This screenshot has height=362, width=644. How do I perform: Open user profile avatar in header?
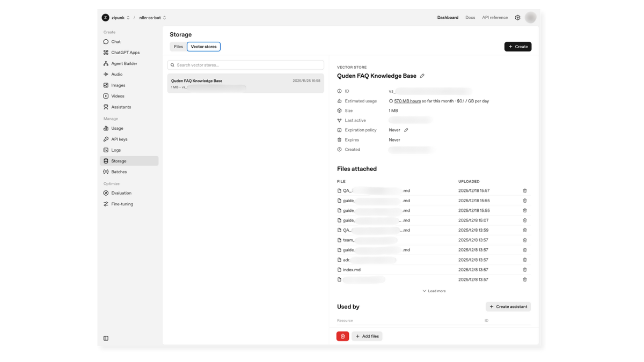[x=531, y=18]
